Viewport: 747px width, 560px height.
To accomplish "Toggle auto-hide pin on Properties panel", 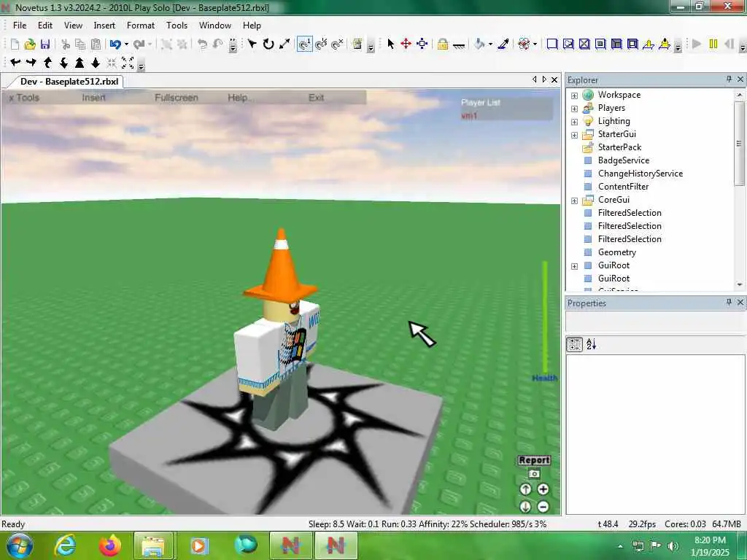I will (729, 302).
